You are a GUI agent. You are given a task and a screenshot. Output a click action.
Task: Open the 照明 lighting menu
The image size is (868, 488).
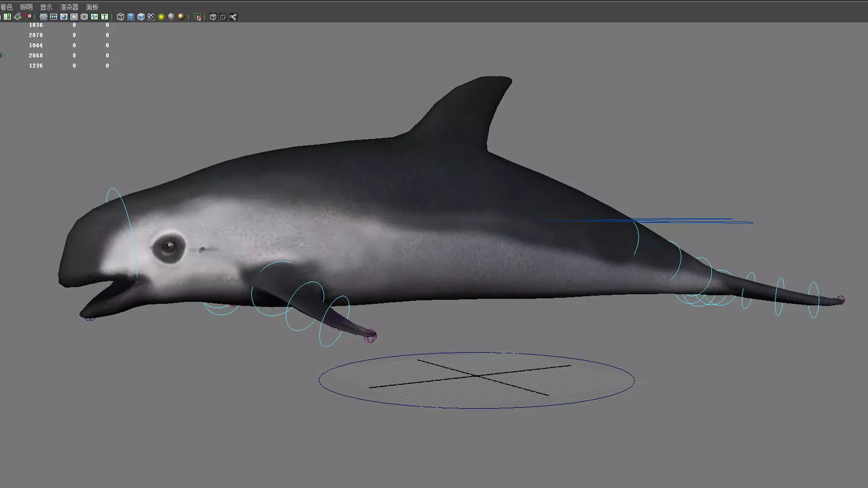coord(26,7)
